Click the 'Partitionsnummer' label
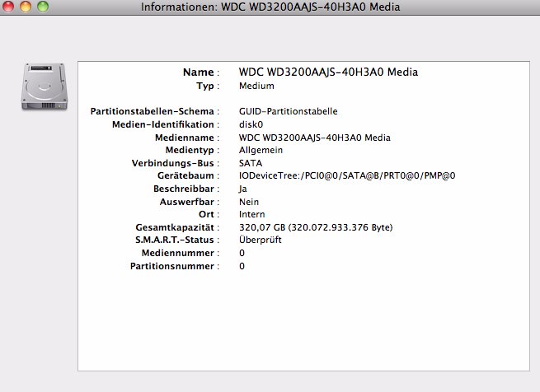This screenshot has height=392, width=540. (172, 266)
